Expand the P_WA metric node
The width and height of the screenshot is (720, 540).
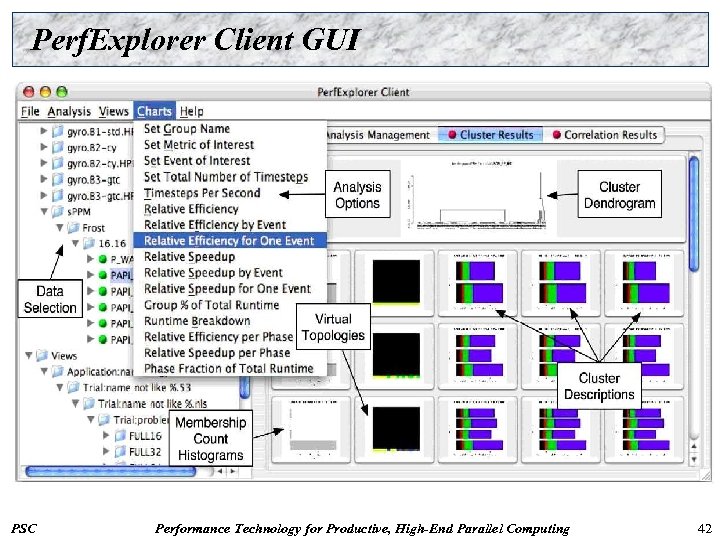(x=90, y=259)
